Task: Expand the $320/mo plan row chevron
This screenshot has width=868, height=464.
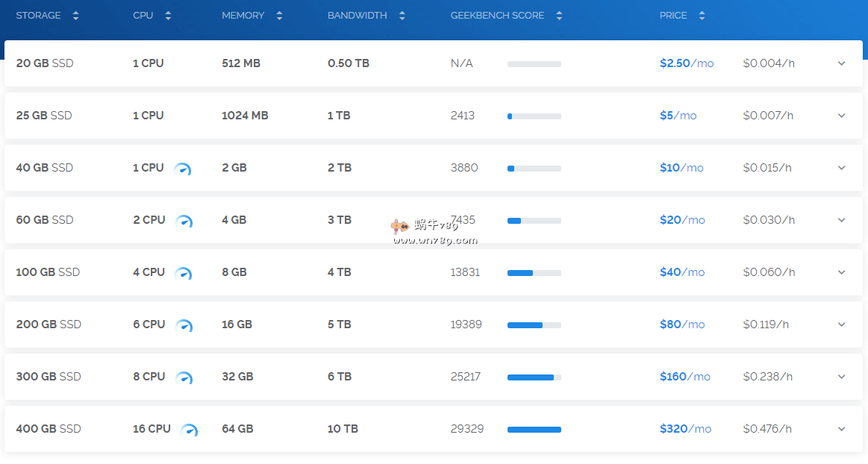Action: click(x=841, y=429)
